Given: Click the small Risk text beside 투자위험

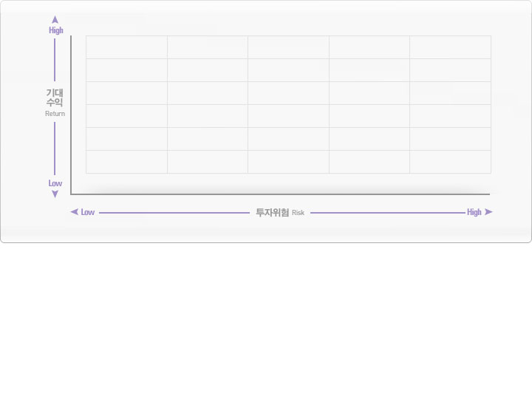Looking at the screenshot, I should click(x=298, y=213).
